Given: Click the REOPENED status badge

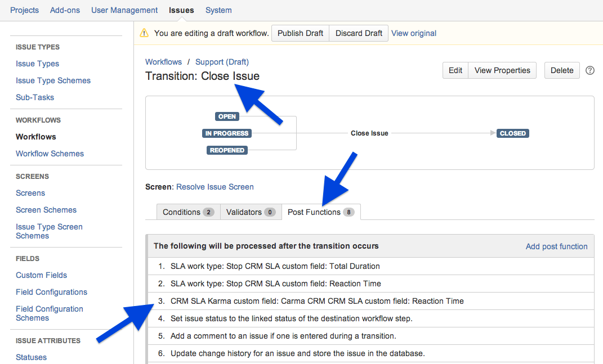Looking at the screenshot, I should click(227, 150).
